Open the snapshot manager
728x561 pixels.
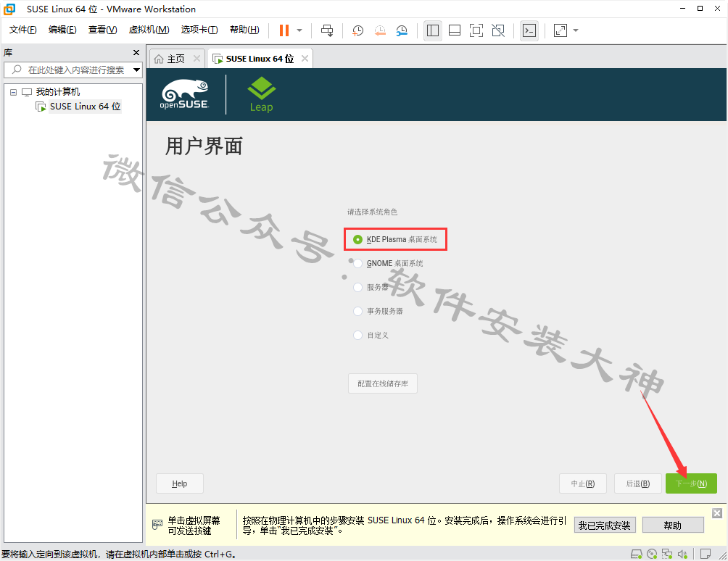click(402, 30)
